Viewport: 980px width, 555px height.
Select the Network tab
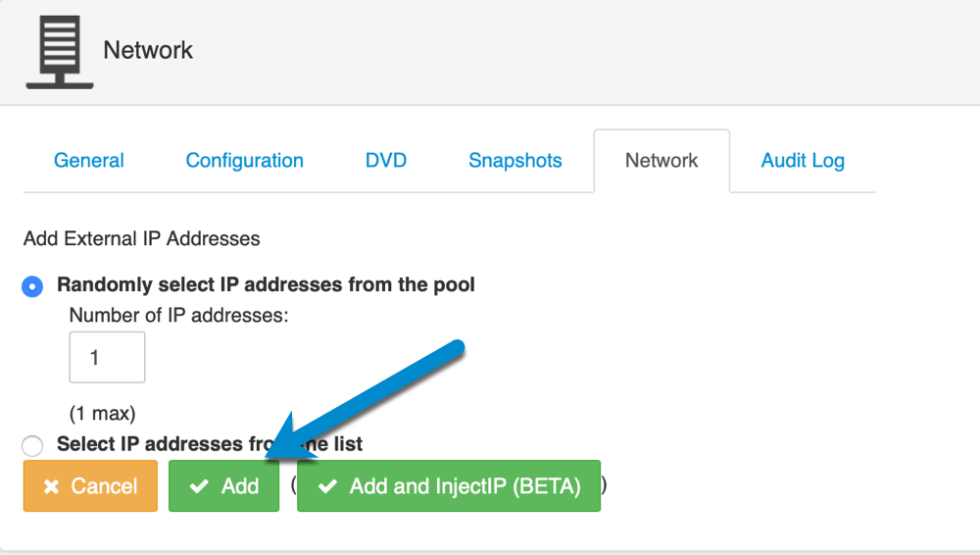click(661, 161)
